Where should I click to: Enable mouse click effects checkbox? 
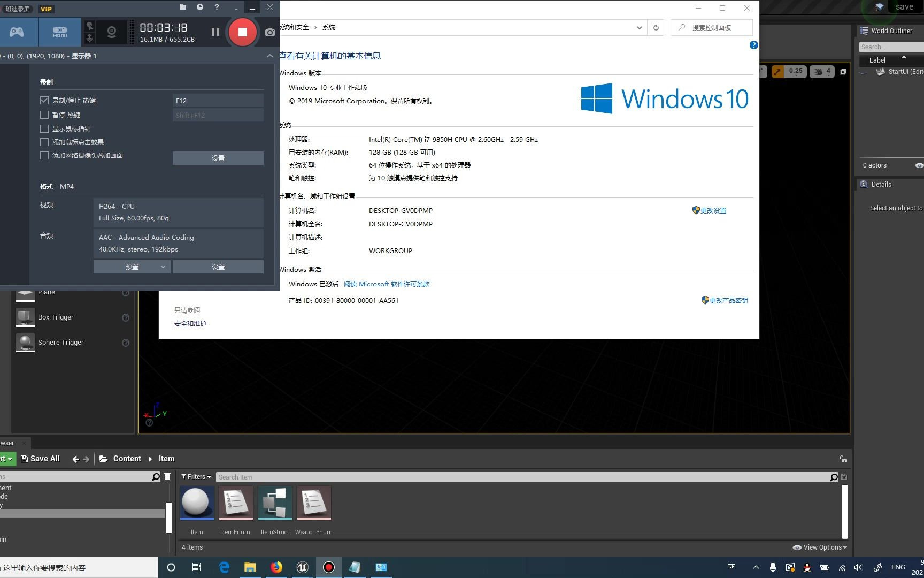[x=44, y=142]
